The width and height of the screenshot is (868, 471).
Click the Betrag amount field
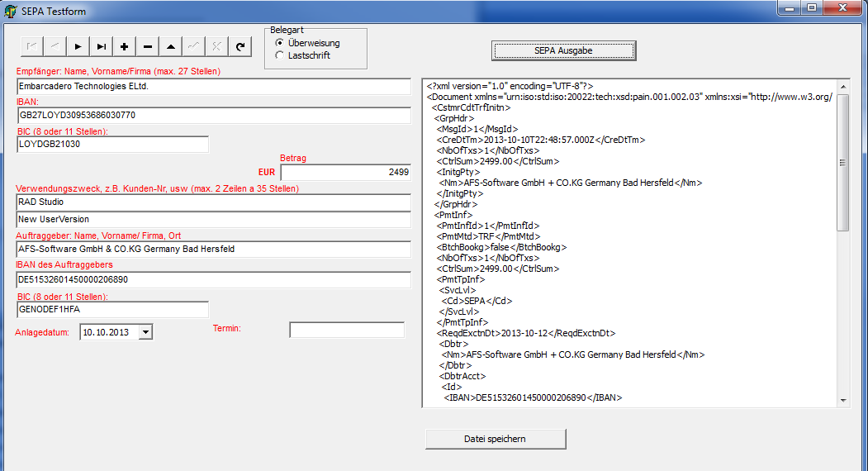tap(345, 173)
